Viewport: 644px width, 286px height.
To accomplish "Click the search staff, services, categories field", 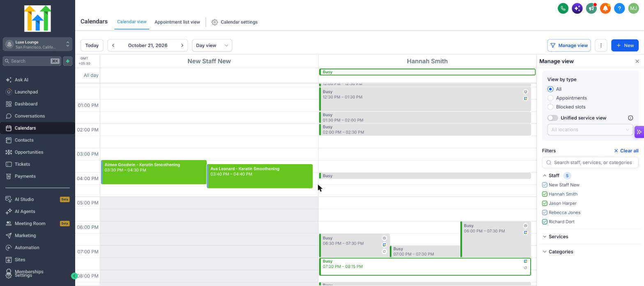I will 590,162.
